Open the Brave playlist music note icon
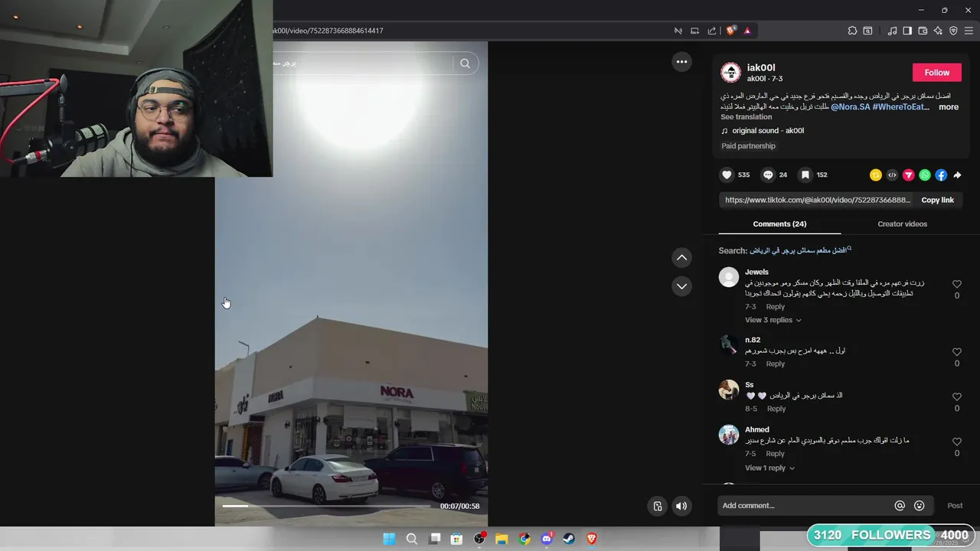Viewport: 980px width, 551px height. (x=892, y=31)
